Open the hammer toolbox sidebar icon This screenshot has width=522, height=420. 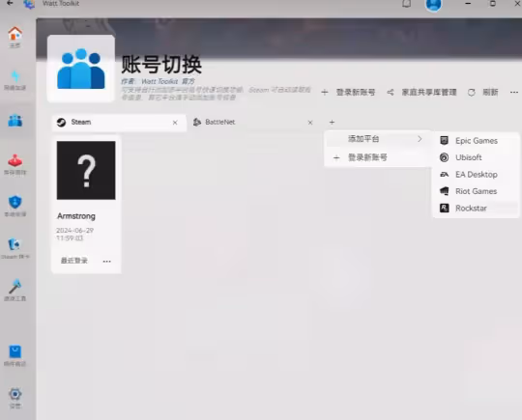(14, 291)
